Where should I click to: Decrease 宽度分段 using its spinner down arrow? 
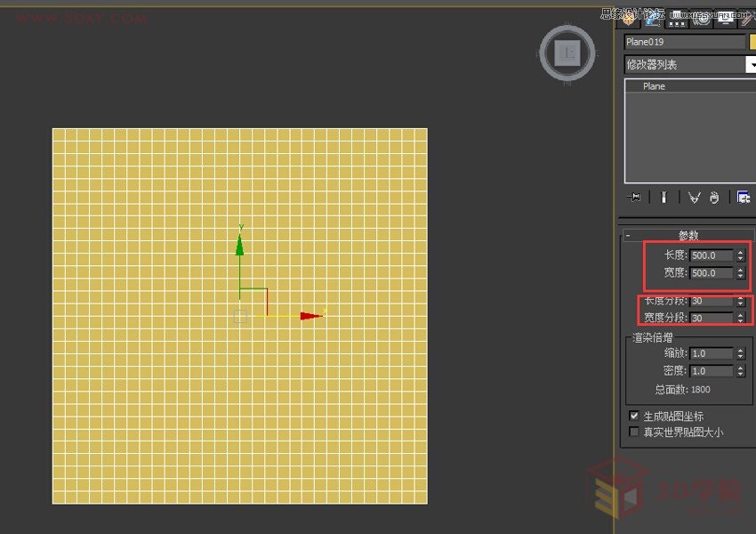741,320
